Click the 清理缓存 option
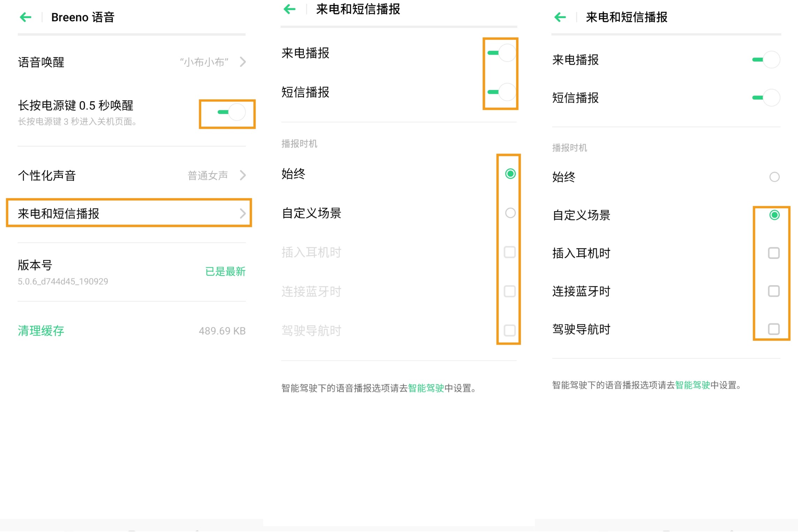The image size is (798, 532). (x=40, y=330)
